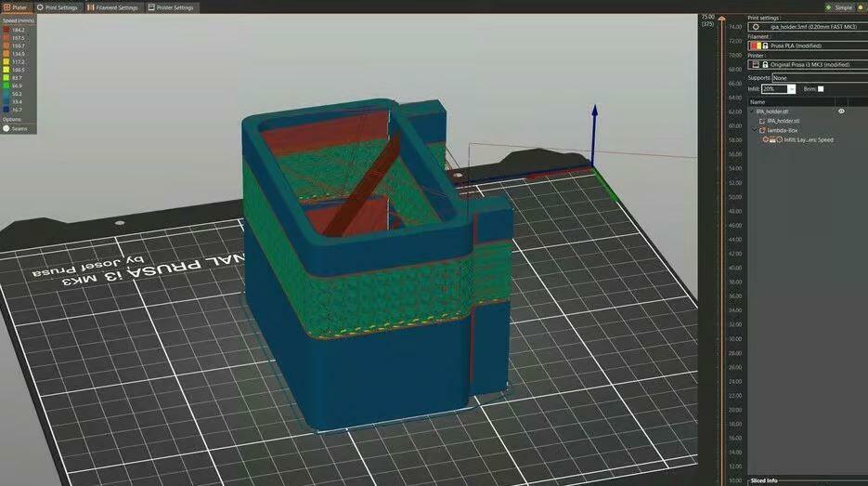The width and height of the screenshot is (868, 486).
Task: Switch to the Plater tab
Action: pos(16,7)
